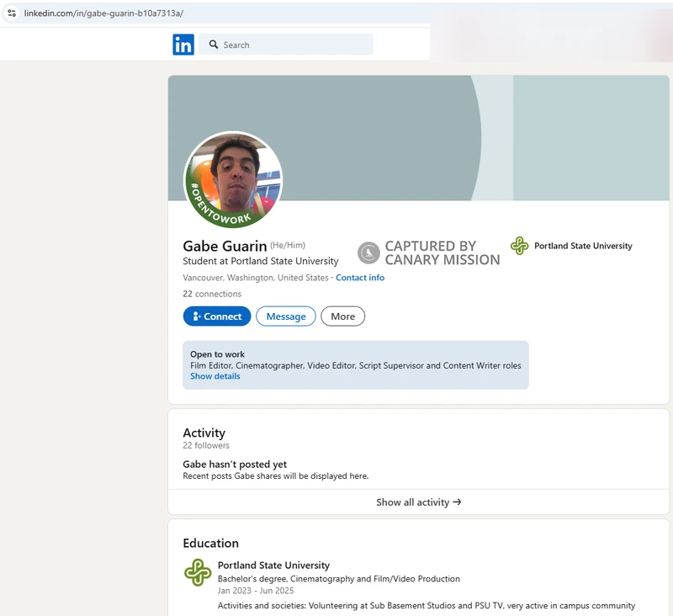Click the LinkedIn logo icon

[x=183, y=45]
